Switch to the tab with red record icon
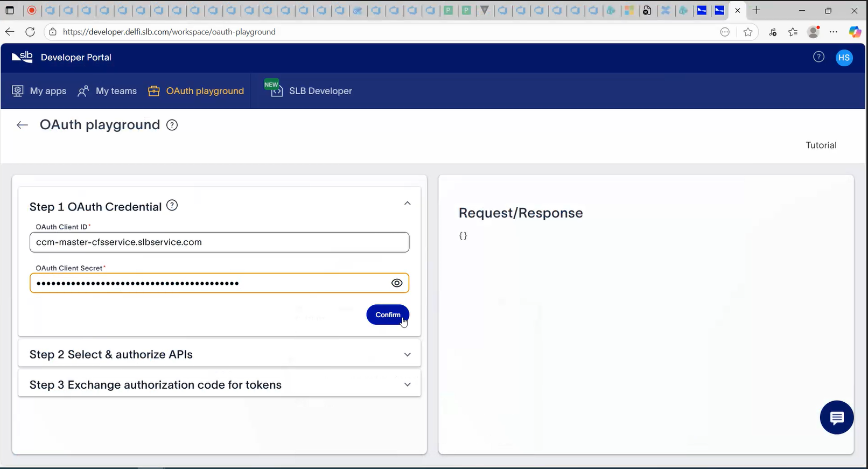The image size is (868, 469). pyautogui.click(x=32, y=10)
